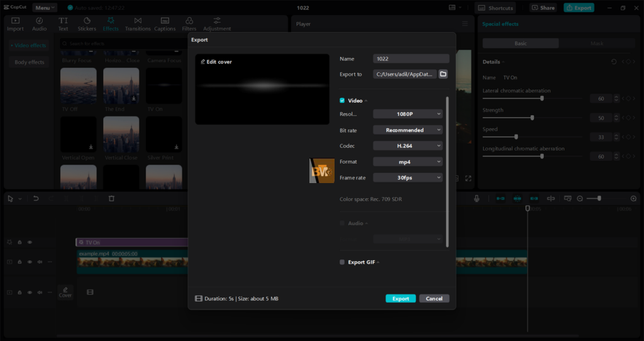Click the Edit cover pencil icon
Viewport: 644px width, 341px height.
(x=203, y=62)
